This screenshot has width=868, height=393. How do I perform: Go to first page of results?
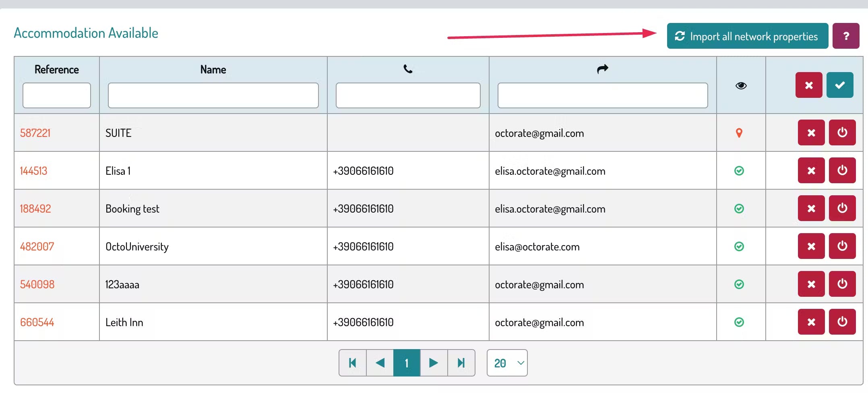[x=353, y=363]
